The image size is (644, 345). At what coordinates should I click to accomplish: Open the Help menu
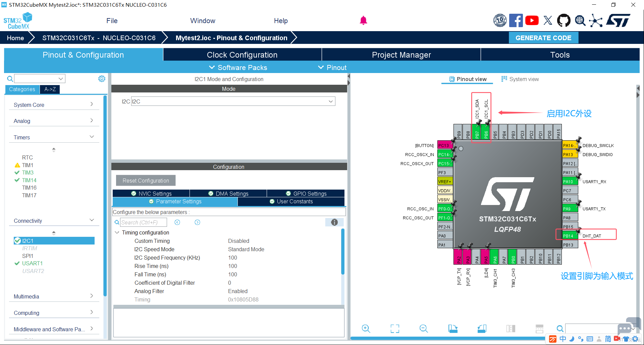[x=281, y=21]
